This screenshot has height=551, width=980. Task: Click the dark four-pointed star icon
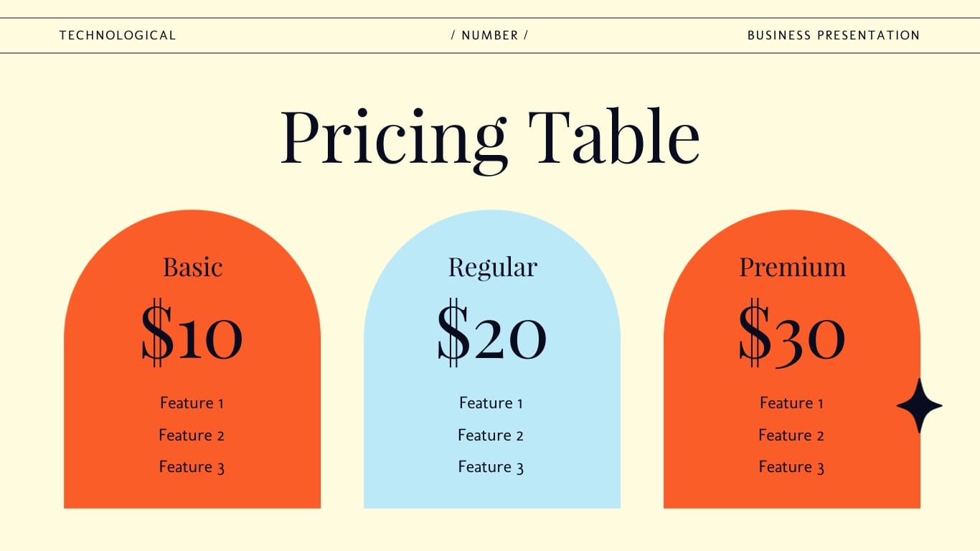click(x=919, y=406)
